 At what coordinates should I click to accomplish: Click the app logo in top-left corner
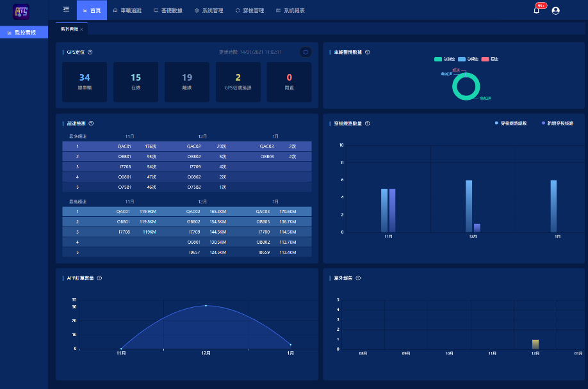click(x=21, y=11)
